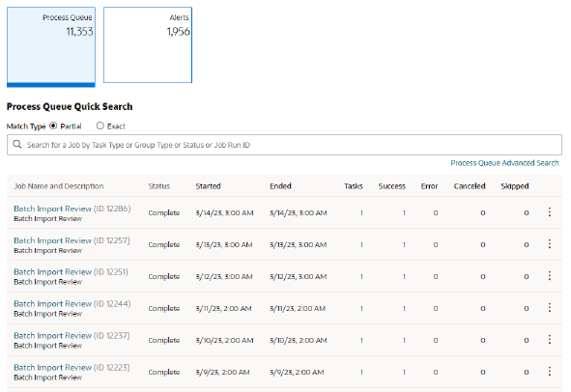
Task: Click the magnifier icon in search box
Action: coord(17,145)
